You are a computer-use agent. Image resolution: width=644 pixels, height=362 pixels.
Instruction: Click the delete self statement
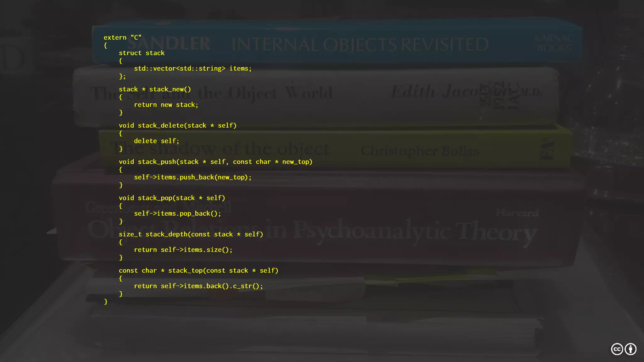(157, 141)
